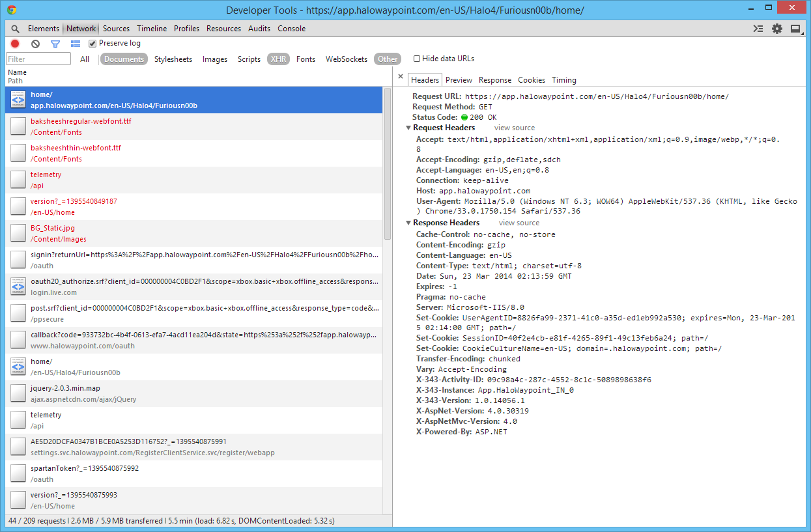Click the Server: Microsoft-IIS/8.0 header
The height and width of the screenshot is (532, 811).
pyautogui.click(x=470, y=307)
